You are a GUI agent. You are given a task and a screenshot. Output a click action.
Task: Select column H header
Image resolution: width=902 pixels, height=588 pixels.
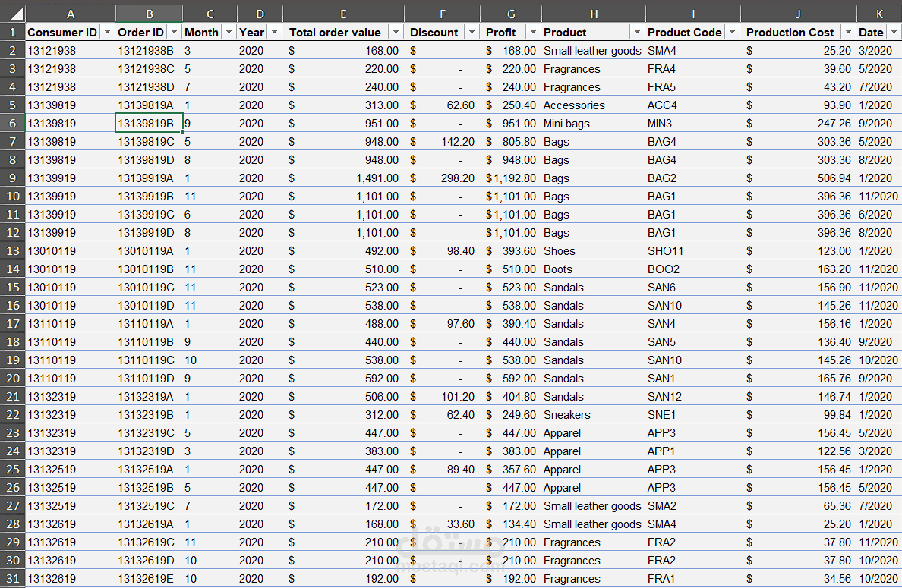pyautogui.click(x=594, y=14)
